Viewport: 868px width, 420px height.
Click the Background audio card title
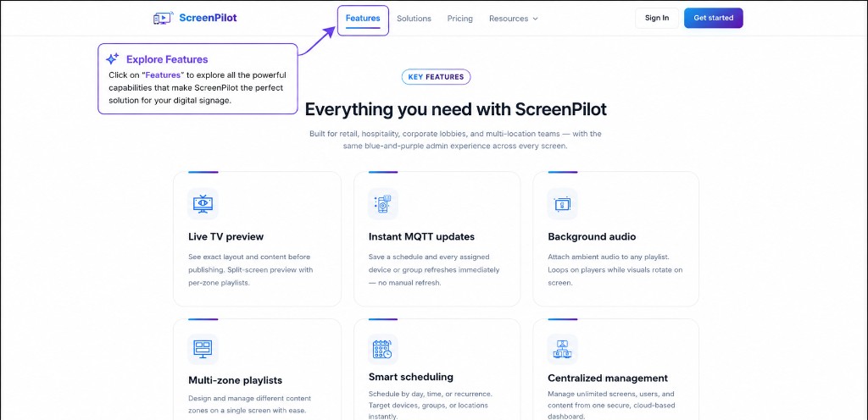[592, 236]
